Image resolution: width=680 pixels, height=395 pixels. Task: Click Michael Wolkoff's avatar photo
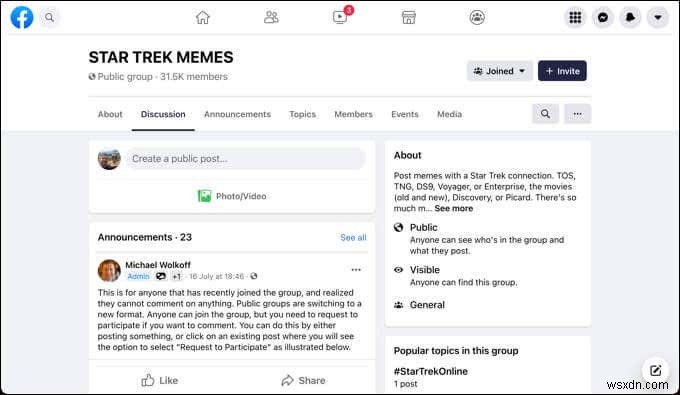coord(109,270)
